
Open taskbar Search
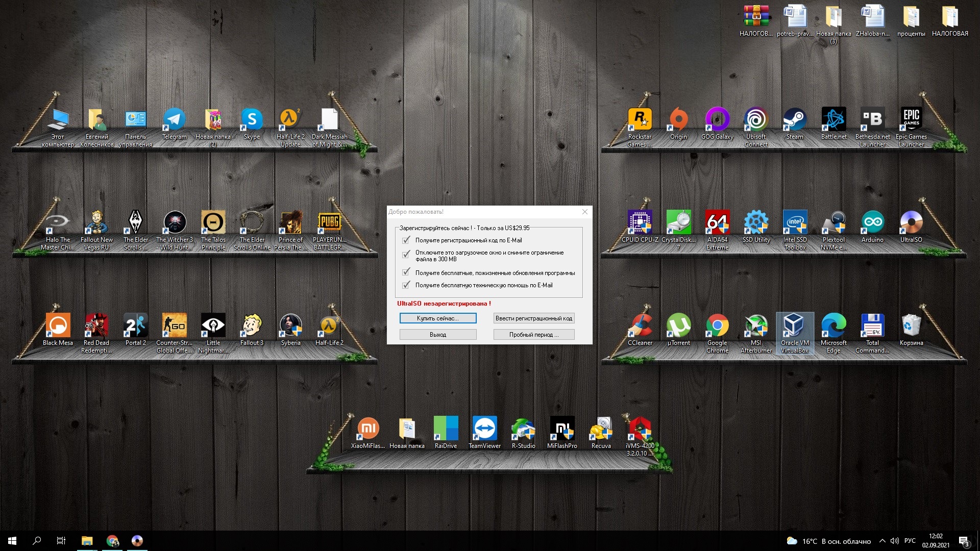tap(37, 541)
